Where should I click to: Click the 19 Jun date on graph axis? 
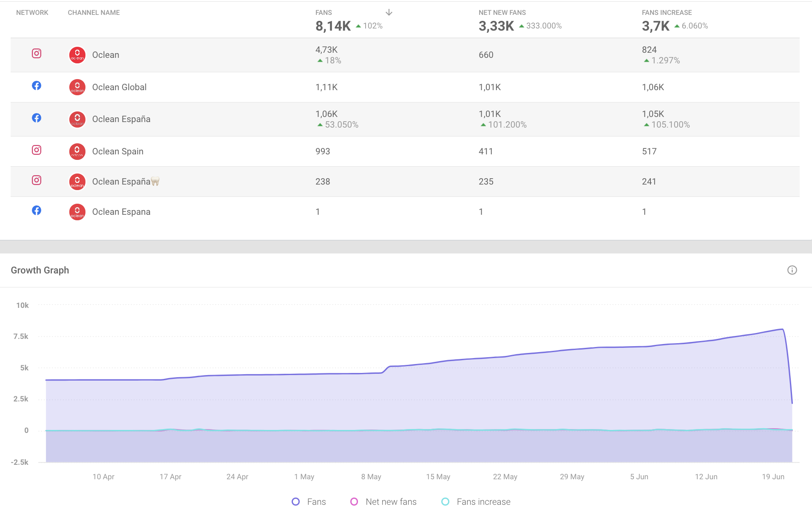tap(773, 477)
